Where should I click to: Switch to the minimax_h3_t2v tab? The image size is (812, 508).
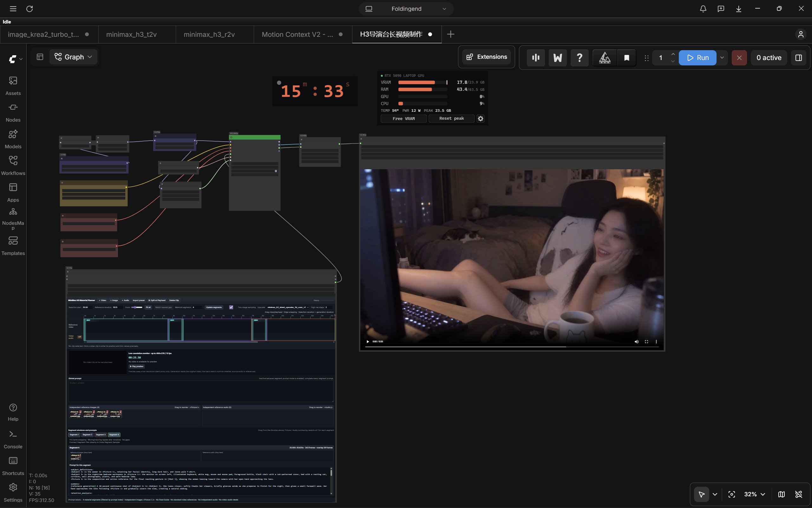pos(131,34)
